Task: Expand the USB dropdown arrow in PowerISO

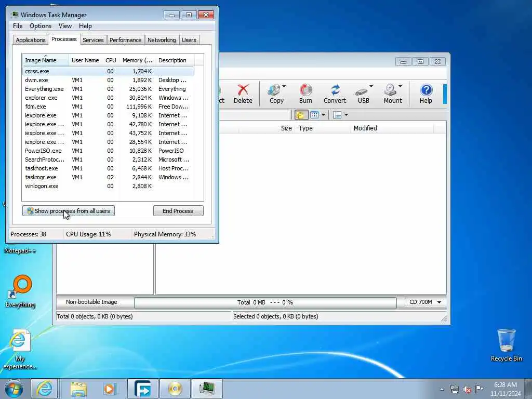Action: click(371, 86)
